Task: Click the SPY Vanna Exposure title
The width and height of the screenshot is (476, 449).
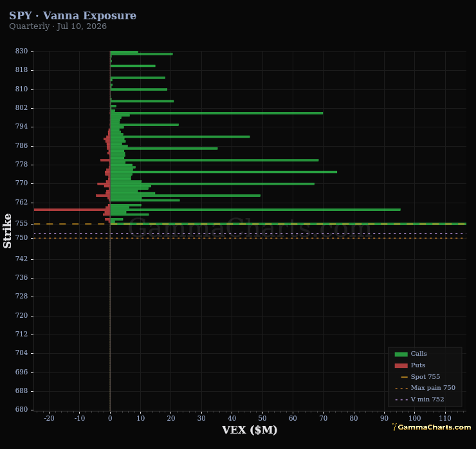Action: point(73,15)
